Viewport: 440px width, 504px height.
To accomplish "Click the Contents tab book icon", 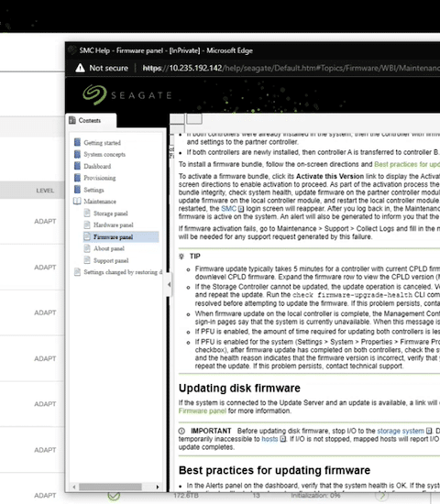I will coord(72,120).
